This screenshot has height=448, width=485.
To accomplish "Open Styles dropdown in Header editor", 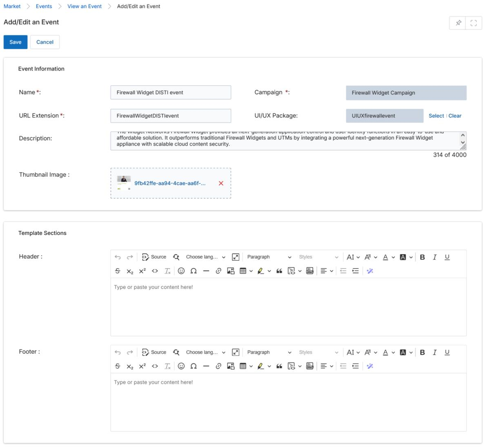I will coord(318,257).
